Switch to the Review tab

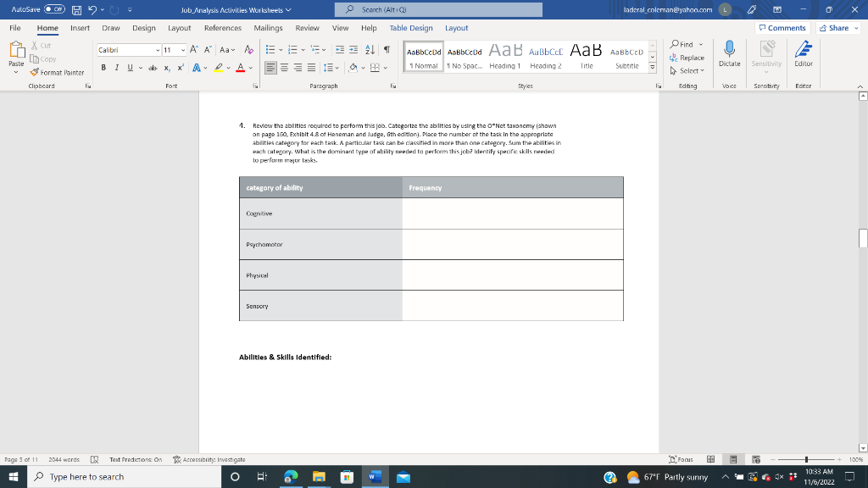click(x=307, y=27)
